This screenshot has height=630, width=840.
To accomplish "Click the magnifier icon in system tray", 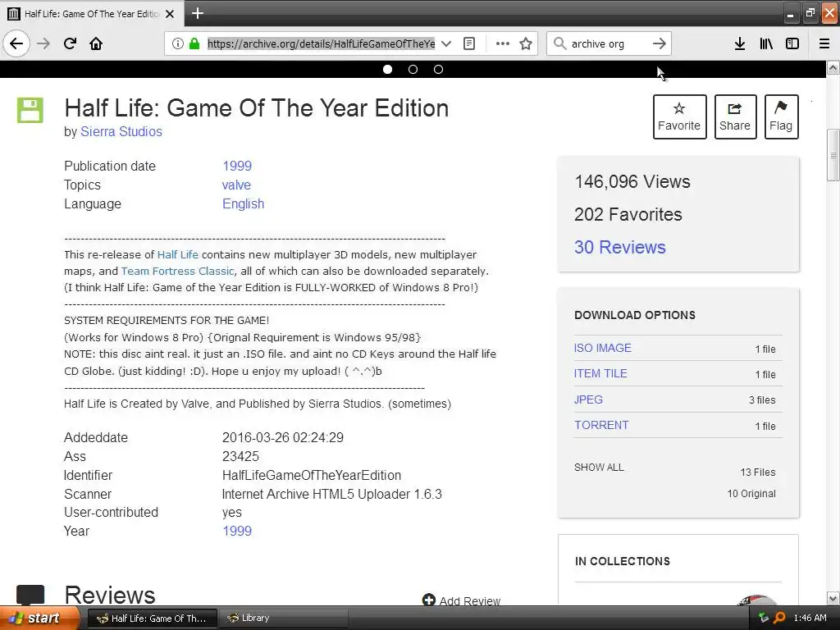I will (780, 619).
